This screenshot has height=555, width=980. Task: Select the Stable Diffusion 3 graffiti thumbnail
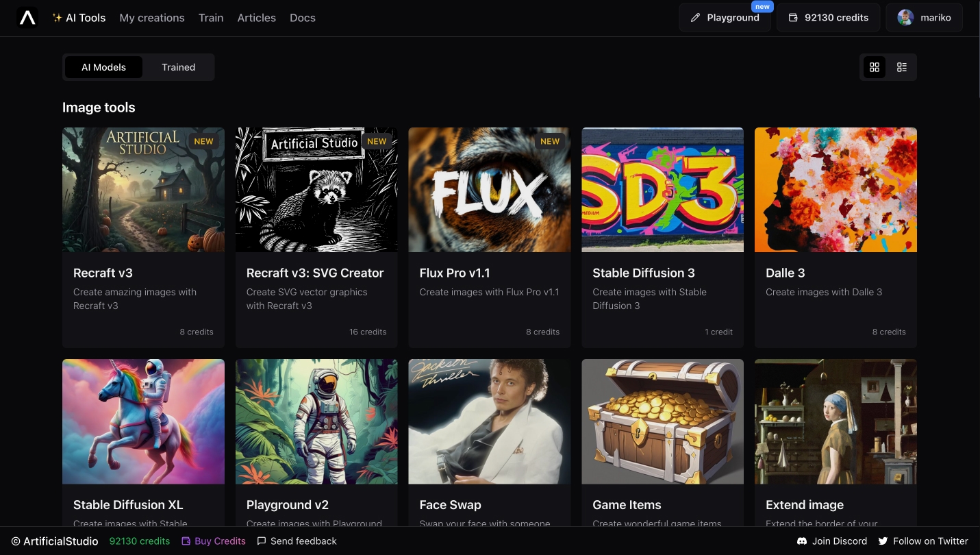click(662, 190)
